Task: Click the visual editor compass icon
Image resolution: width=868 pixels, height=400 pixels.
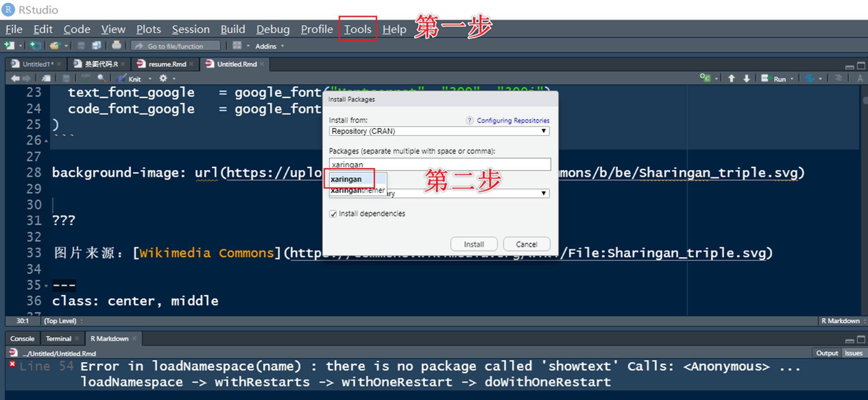Action: coord(860,78)
